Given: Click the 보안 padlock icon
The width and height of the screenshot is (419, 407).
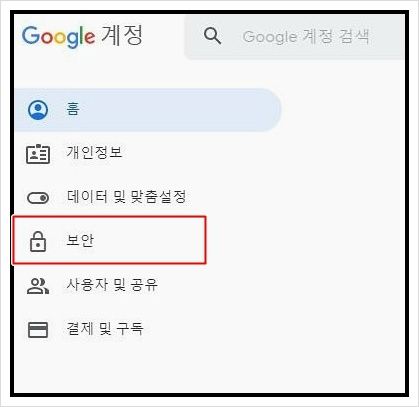Looking at the screenshot, I should click(x=38, y=241).
